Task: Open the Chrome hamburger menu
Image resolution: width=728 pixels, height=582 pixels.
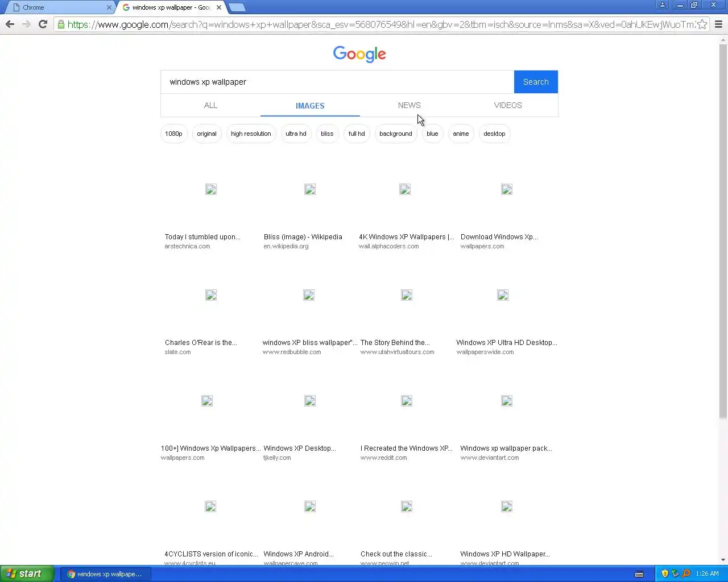Action: [x=718, y=24]
